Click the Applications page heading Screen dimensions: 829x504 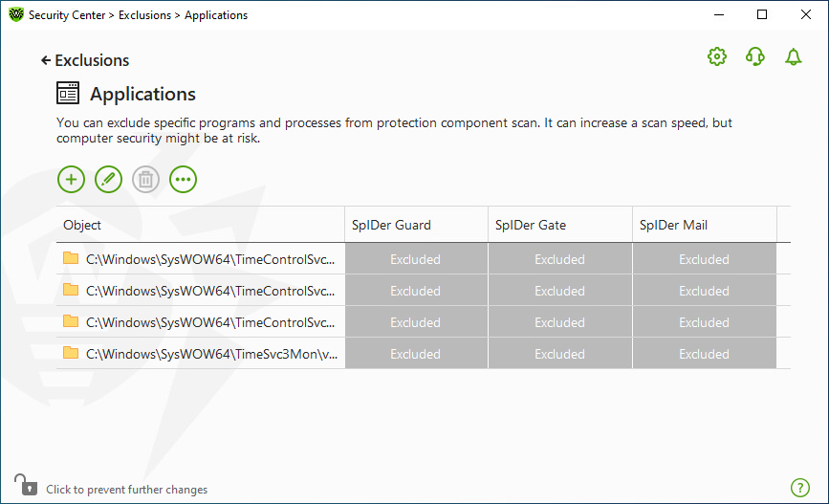142,94
